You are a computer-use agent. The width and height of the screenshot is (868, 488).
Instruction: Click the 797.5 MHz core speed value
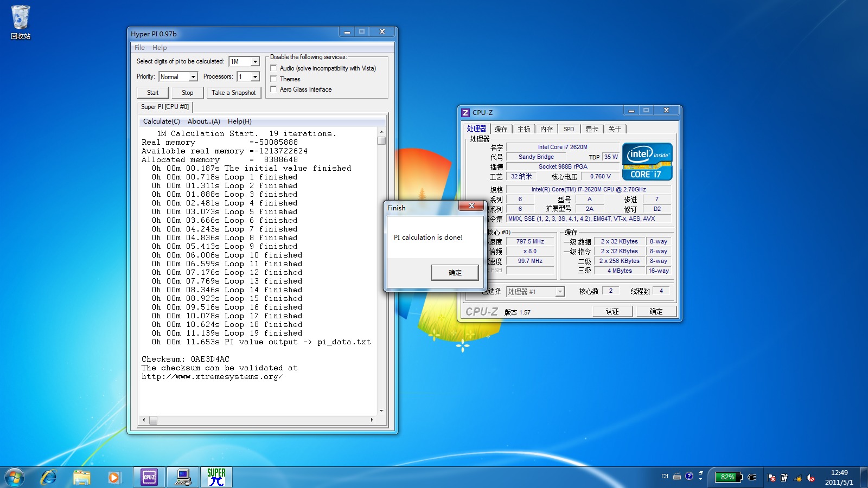530,241
